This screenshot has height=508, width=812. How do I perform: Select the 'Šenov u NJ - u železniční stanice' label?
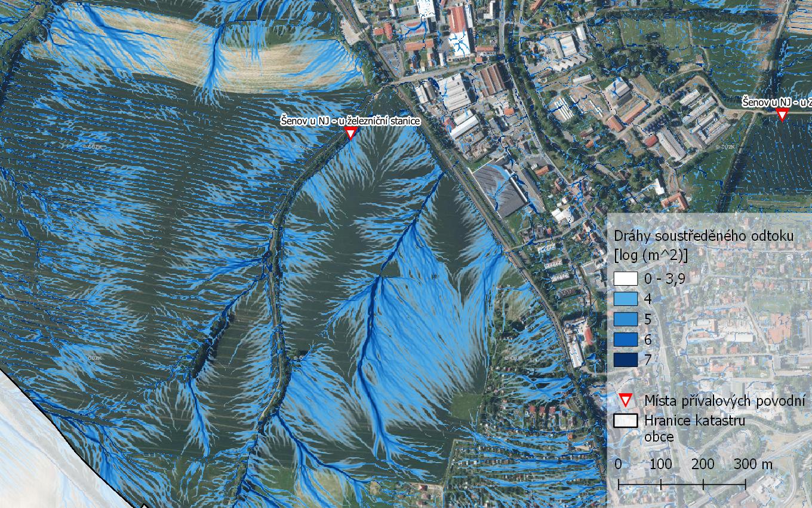coord(350,121)
